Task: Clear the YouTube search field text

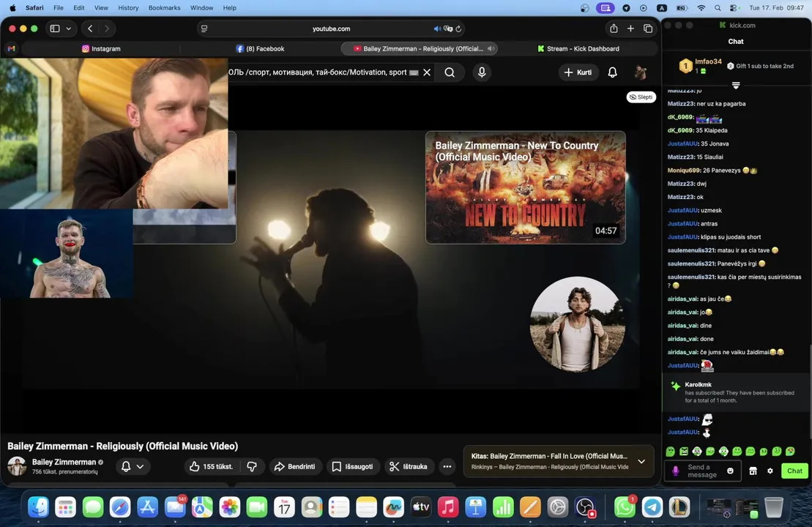Action: coord(427,72)
